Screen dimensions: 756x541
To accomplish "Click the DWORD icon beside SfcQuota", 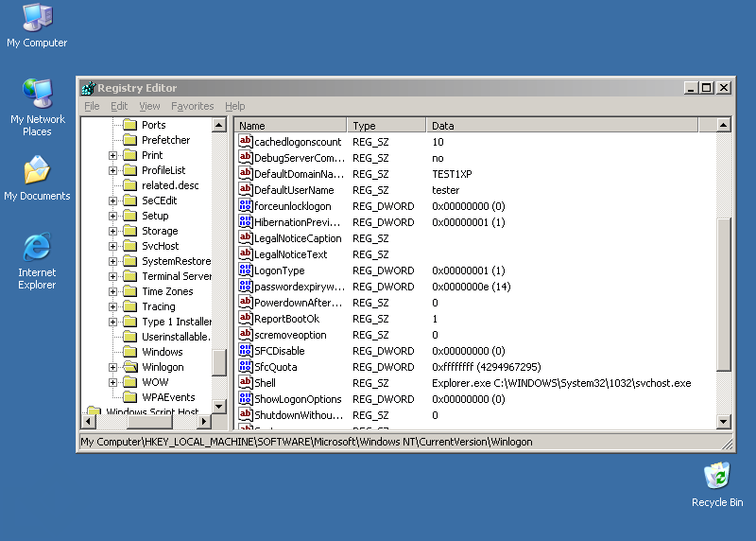I will tap(246, 367).
